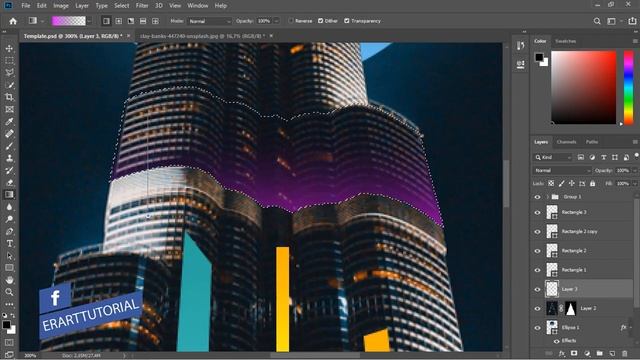Switch to the Paths tab
Image resolution: width=640 pixels, height=360 pixels.
pyautogui.click(x=592, y=142)
